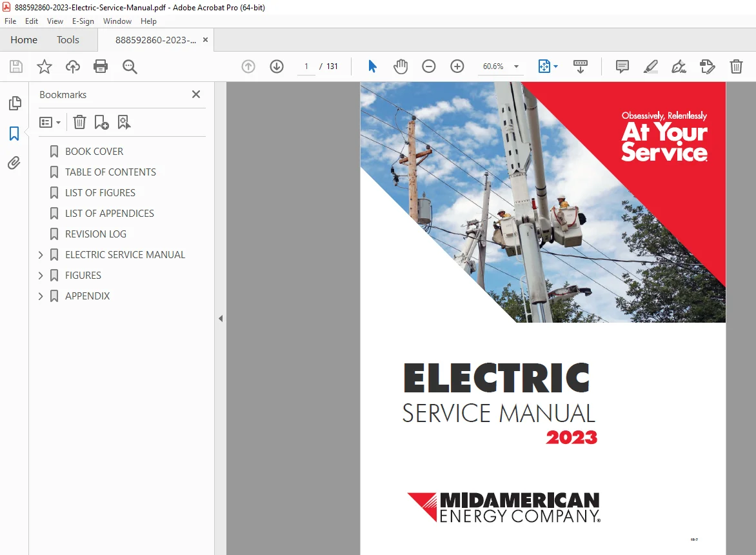This screenshot has height=555, width=756.
Task: Collapse the navigation pane arrow
Action: [221, 318]
